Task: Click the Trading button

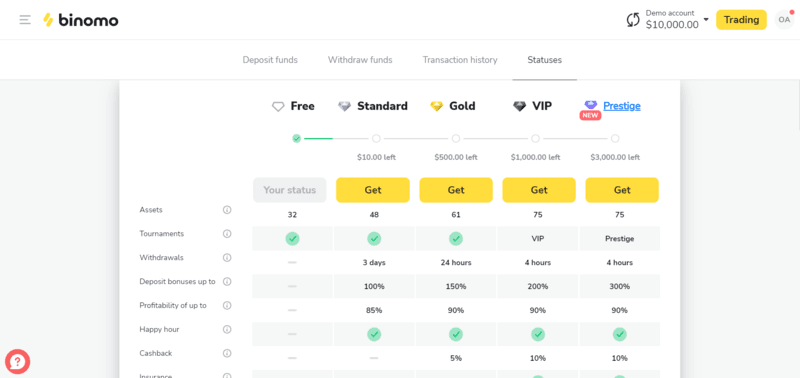Action: 741,20
